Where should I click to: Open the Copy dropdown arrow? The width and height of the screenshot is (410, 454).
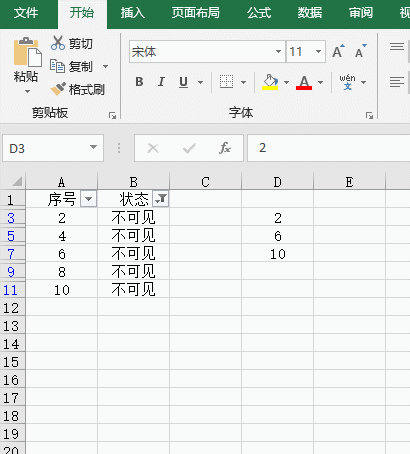(105, 66)
